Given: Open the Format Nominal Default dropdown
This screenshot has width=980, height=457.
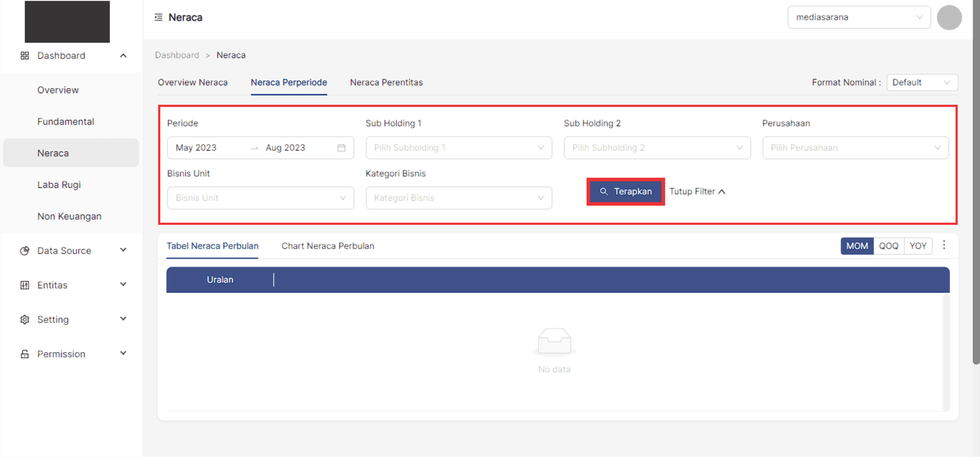Looking at the screenshot, I should 921,82.
